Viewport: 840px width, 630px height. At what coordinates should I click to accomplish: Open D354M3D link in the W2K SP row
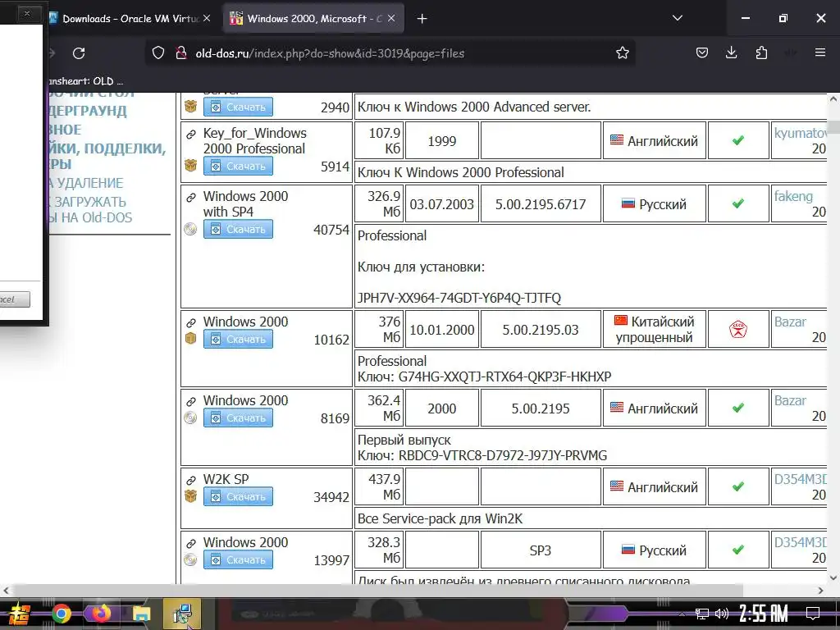pyautogui.click(x=800, y=479)
